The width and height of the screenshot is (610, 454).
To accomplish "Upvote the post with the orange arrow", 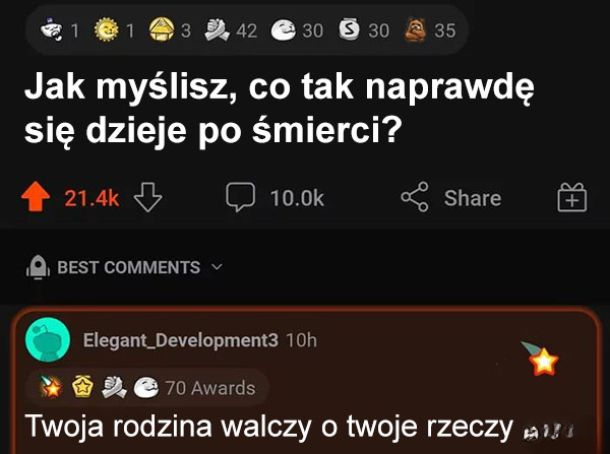I will pos(35,197).
